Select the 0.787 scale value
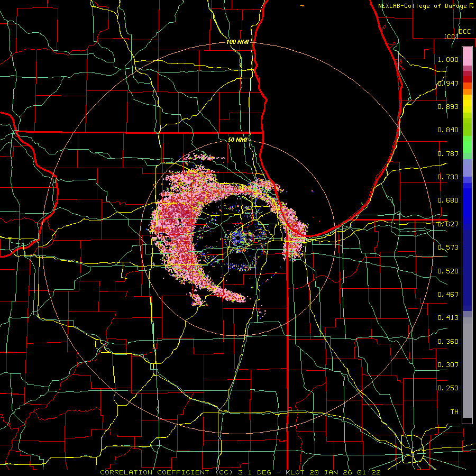 [448, 153]
